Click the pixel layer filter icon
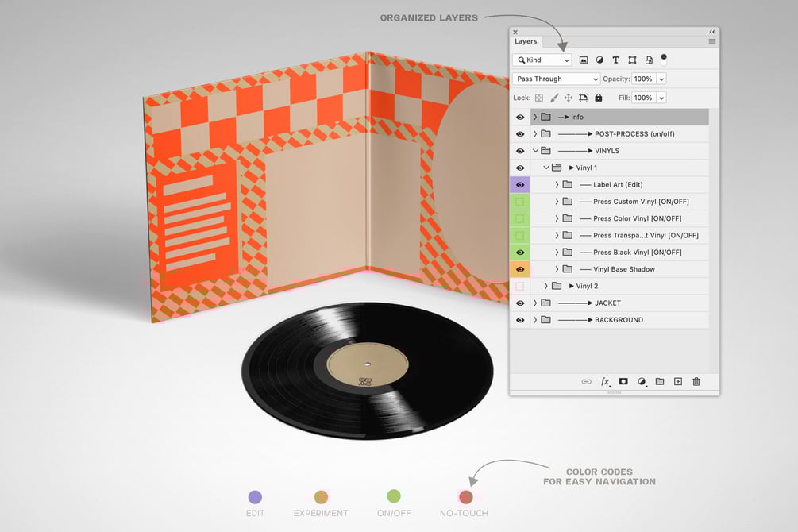This screenshot has width=798, height=532. pos(584,60)
